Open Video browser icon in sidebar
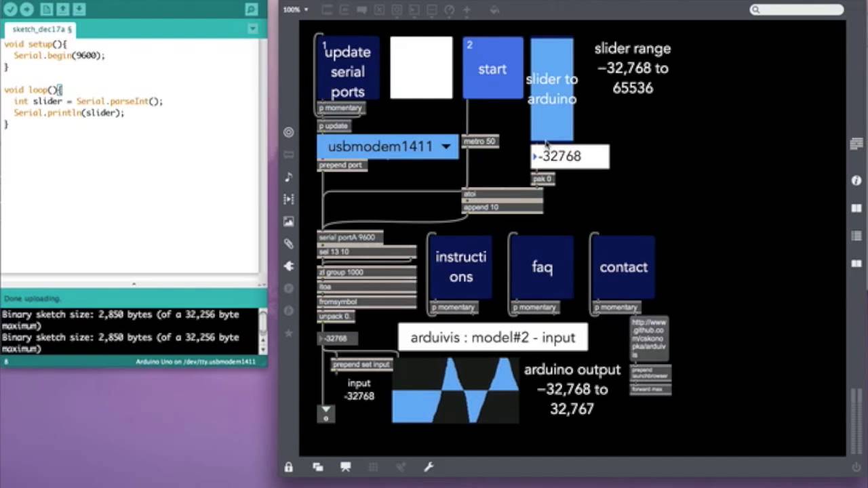Image resolution: width=868 pixels, height=488 pixels. (289, 199)
